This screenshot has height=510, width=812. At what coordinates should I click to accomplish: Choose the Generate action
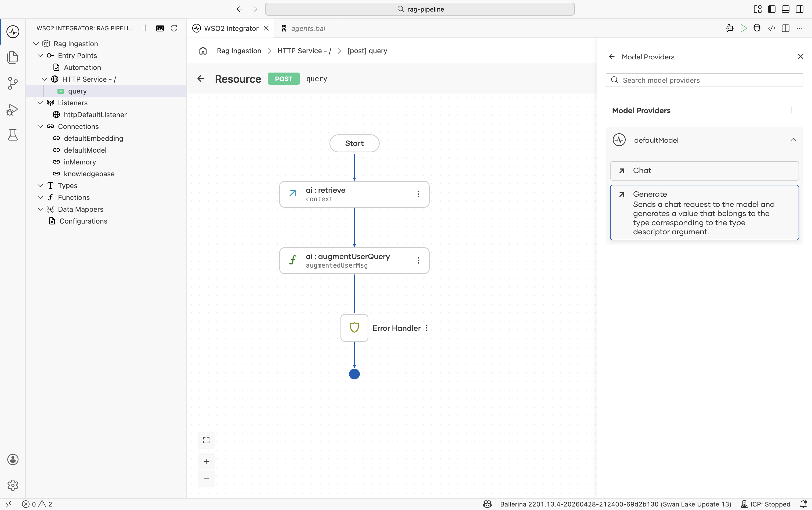(704, 213)
